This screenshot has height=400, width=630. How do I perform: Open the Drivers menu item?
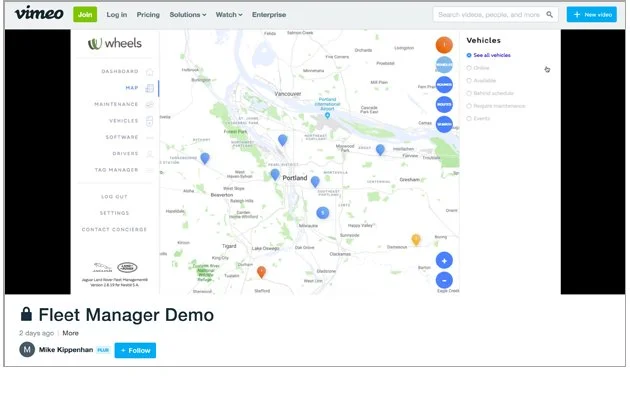(125, 154)
